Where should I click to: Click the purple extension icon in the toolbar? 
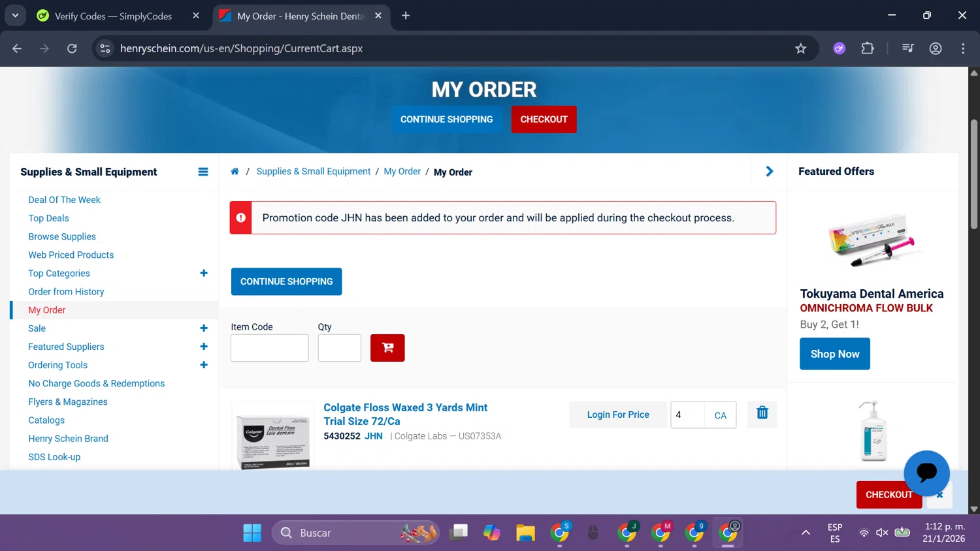(840, 48)
